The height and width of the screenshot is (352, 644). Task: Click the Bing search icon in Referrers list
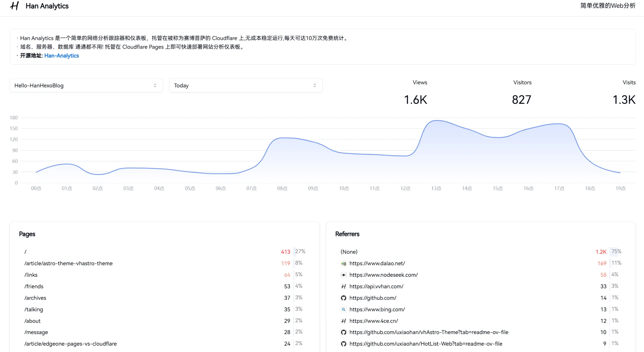click(344, 309)
